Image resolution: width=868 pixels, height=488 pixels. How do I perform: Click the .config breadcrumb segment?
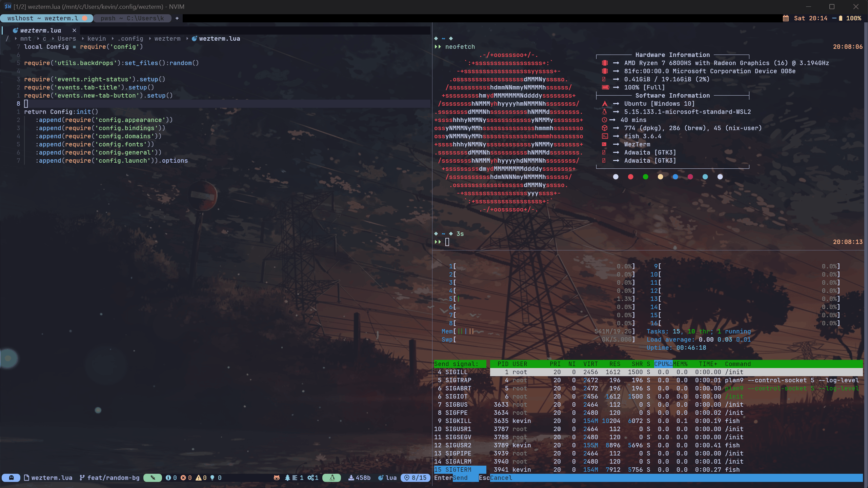130,39
